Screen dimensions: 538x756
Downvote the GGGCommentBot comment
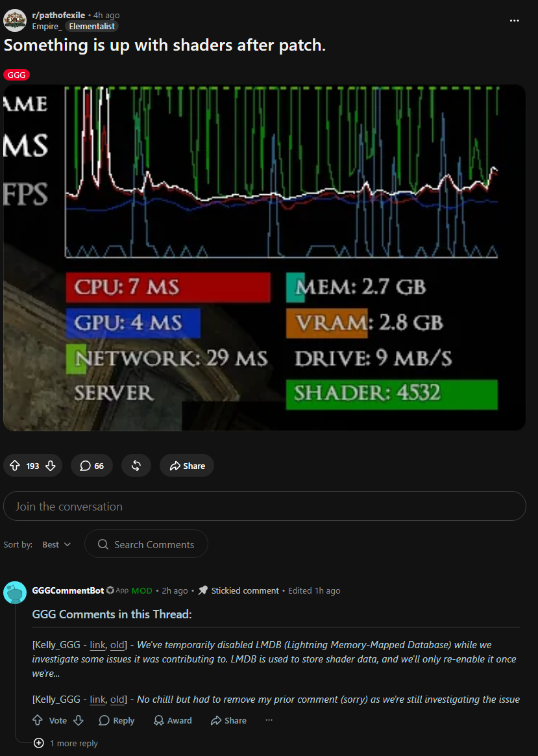[79, 720]
